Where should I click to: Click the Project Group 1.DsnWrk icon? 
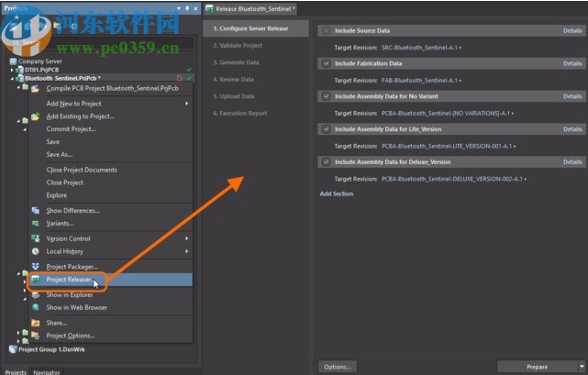coord(13,349)
